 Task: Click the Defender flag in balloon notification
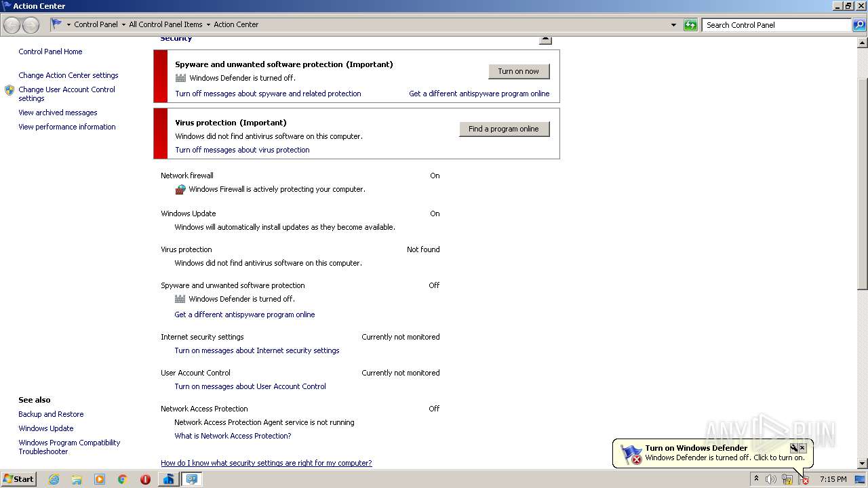631,454
